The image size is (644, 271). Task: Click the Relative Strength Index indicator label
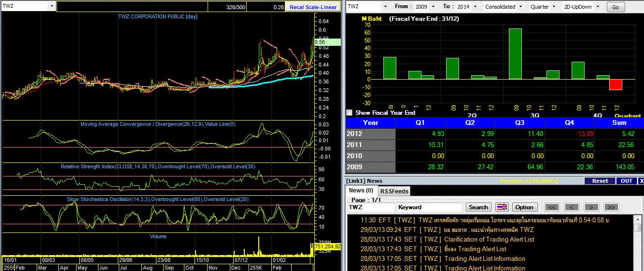tap(157, 166)
